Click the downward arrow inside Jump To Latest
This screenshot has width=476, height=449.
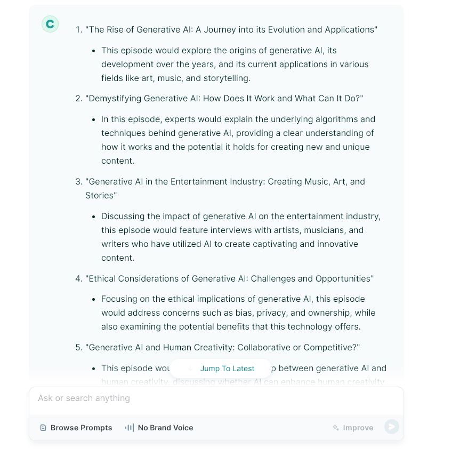[190, 368]
